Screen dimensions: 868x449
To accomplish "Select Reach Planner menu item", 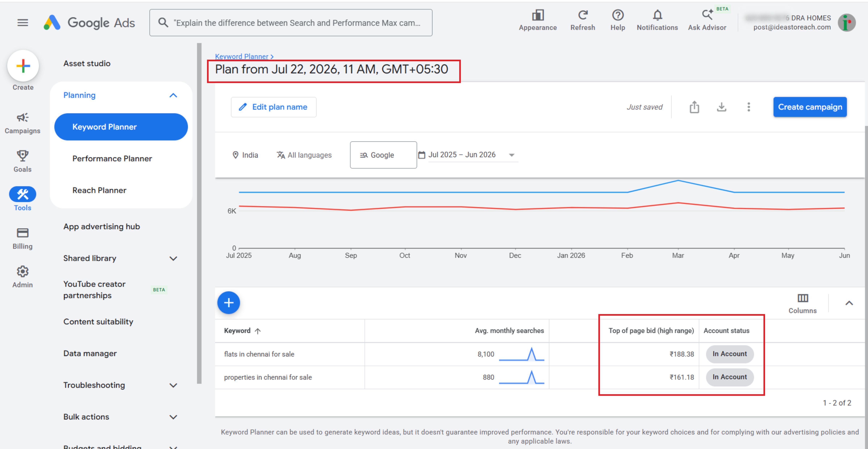I will (x=99, y=190).
